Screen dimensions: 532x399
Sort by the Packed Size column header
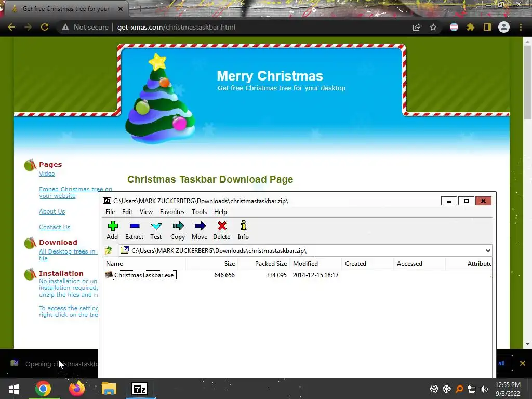[x=263, y=263]
